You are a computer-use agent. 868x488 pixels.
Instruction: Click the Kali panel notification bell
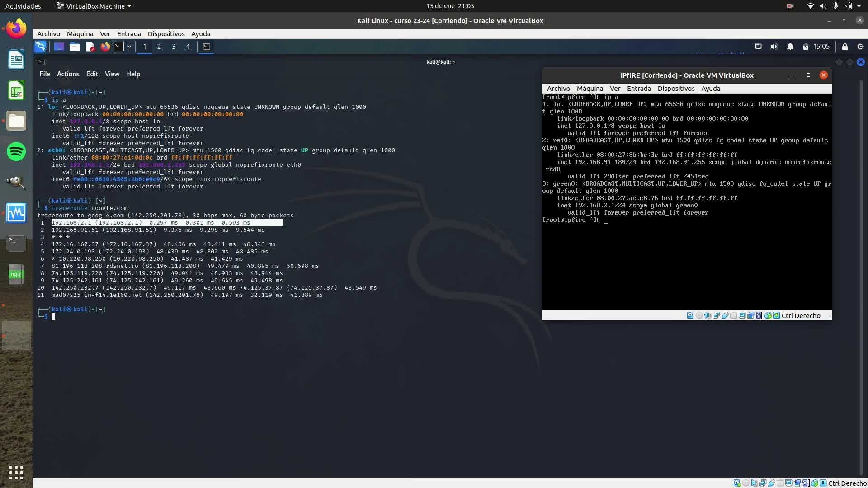coord(790,47)
